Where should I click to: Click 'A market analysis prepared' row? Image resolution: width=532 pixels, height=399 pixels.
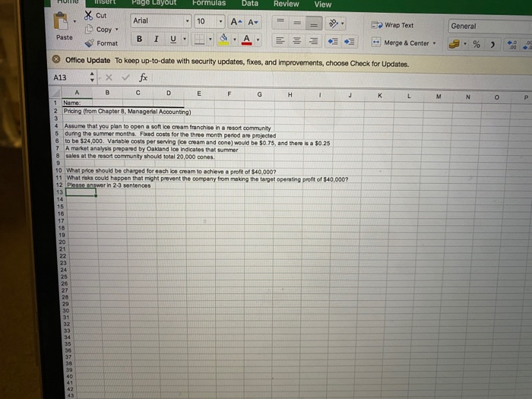point(152,149)
